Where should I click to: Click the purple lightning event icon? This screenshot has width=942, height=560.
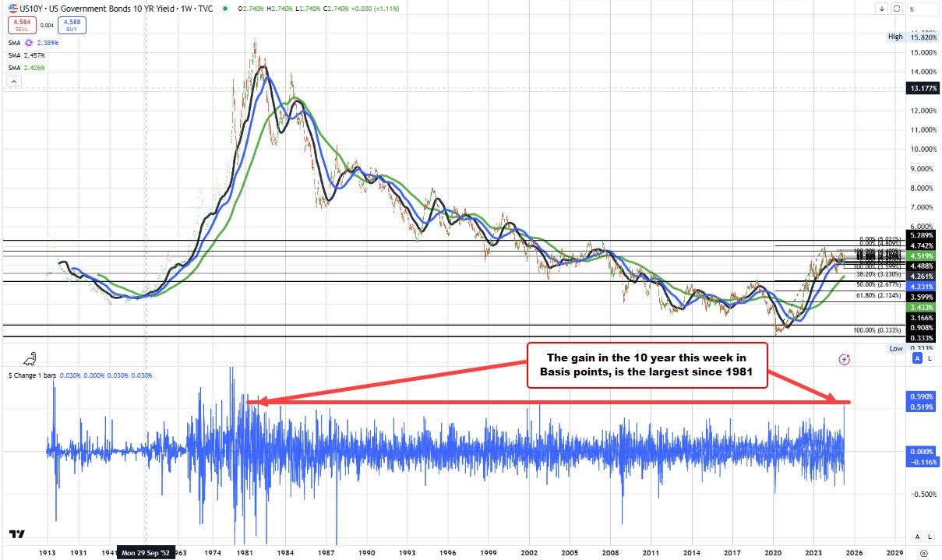[x=844, y=359]
